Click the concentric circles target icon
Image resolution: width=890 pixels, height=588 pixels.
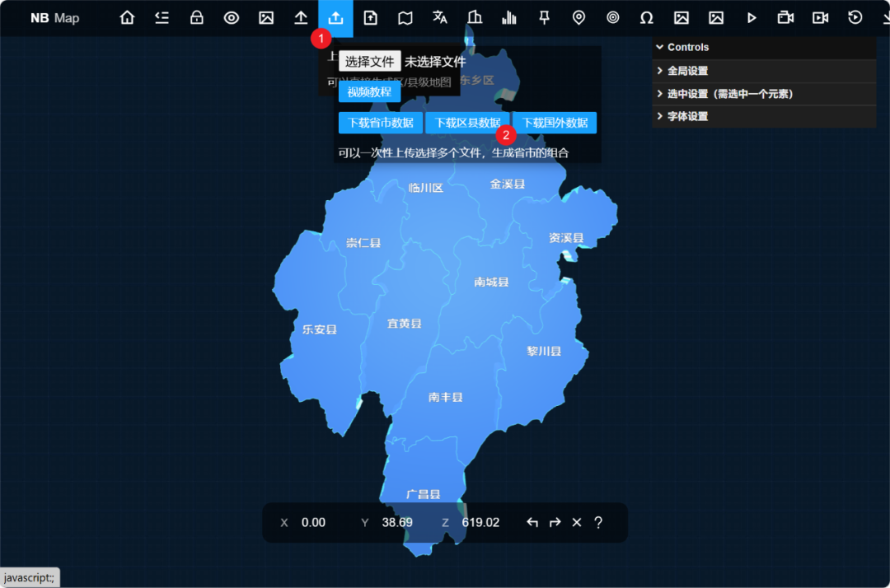[613, 17]
